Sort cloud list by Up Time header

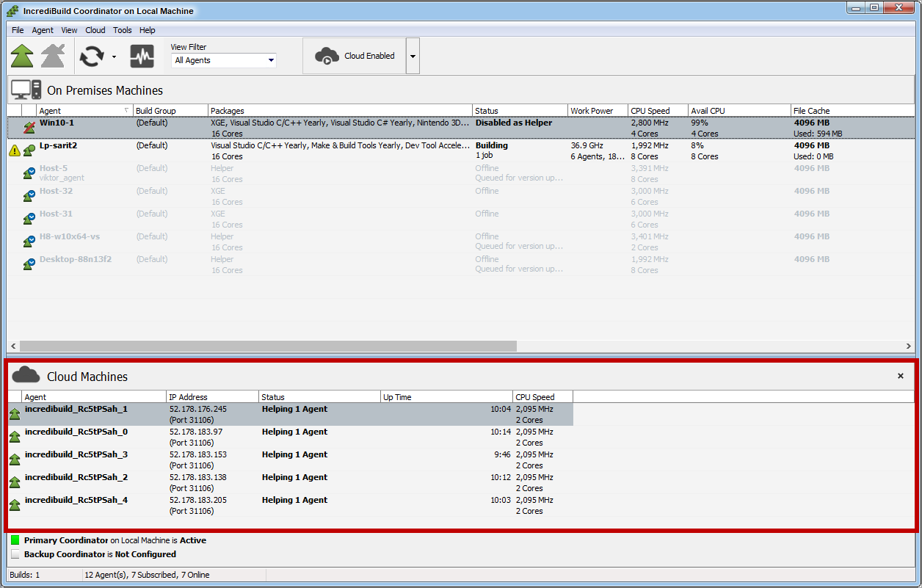coord(446,396)
